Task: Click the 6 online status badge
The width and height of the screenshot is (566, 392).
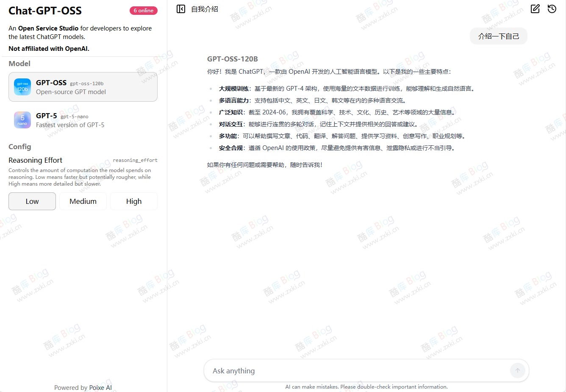Action: tap(143, 10)
